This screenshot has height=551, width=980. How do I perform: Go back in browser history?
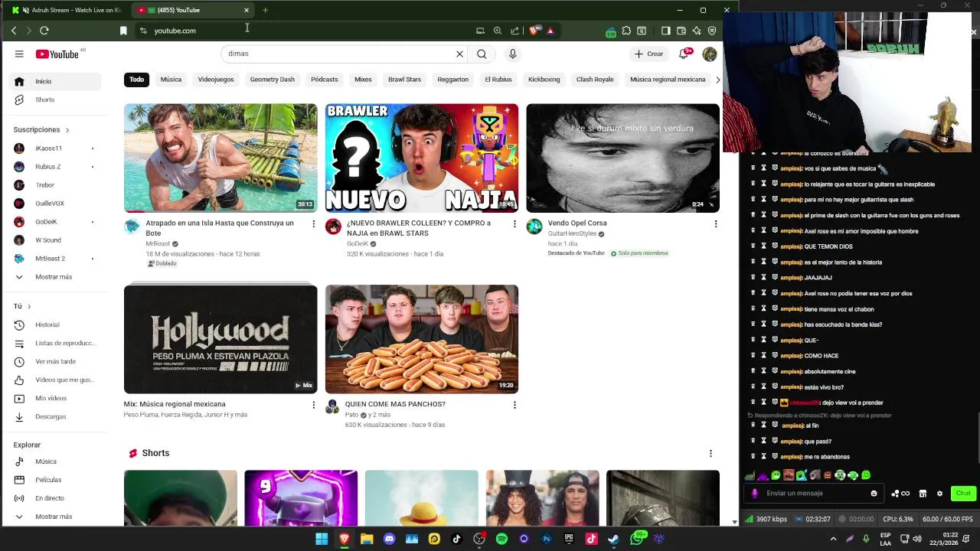(14, 31)
